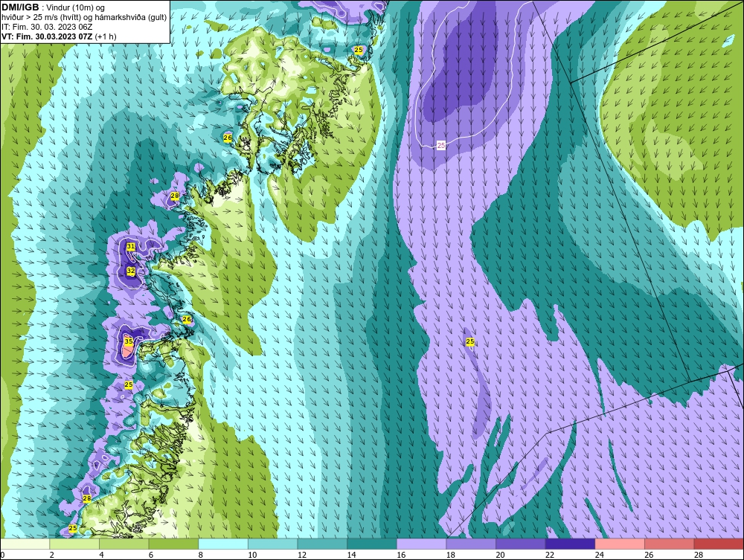Click the legend scale number 6
The height and width of the screenshot is (560, 744).
151,555
